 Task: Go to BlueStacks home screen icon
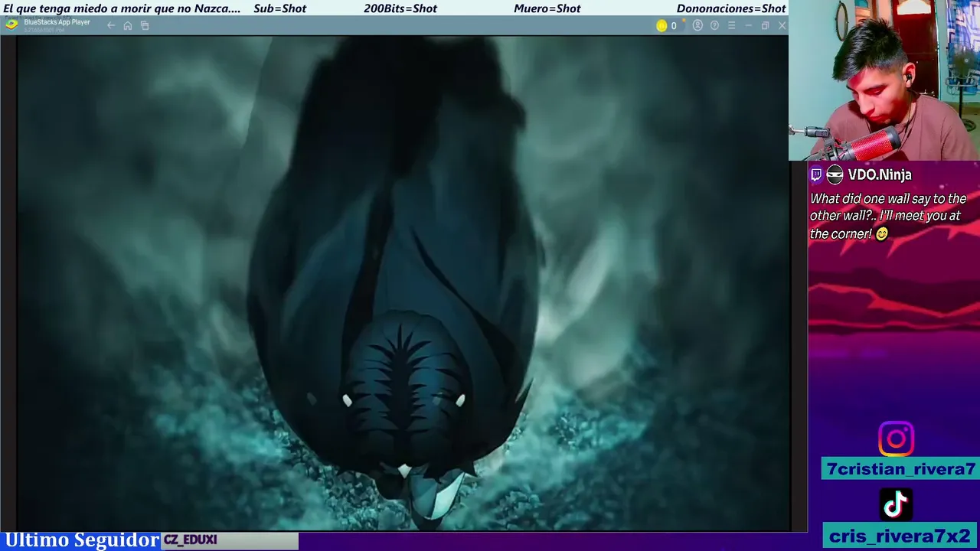(128, 25)
